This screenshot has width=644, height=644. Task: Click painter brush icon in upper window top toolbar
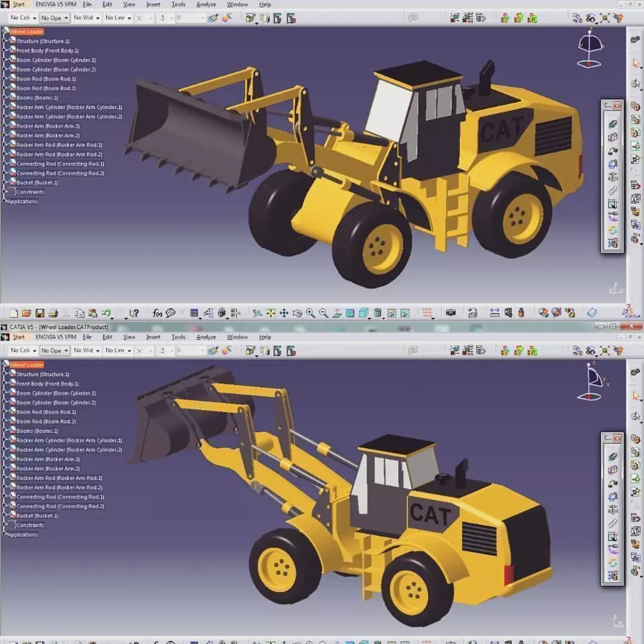pos(213,18)
